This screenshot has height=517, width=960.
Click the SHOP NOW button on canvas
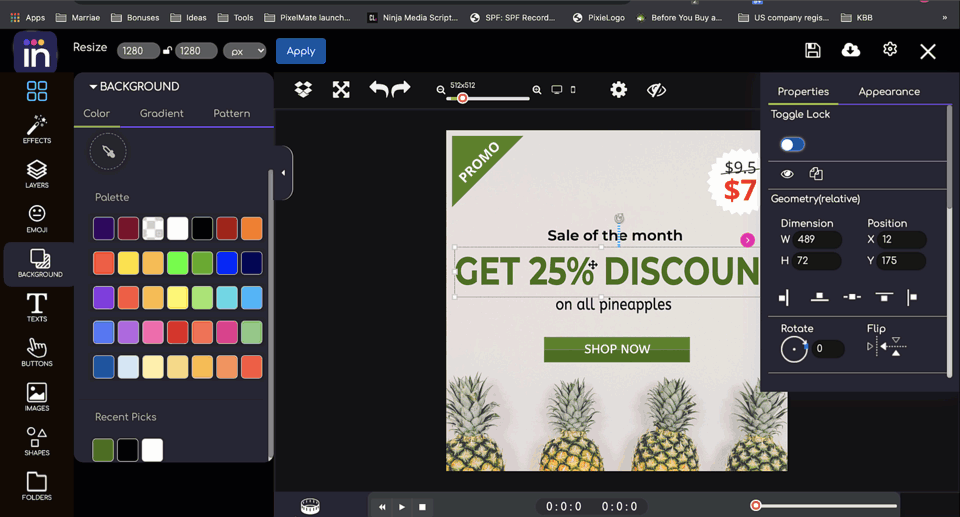pos(617,349)
